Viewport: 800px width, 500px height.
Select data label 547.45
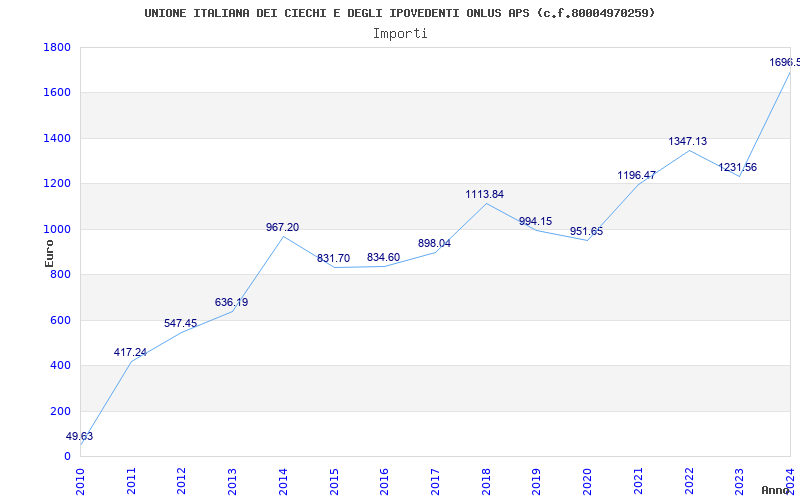[x=180, y=323]
